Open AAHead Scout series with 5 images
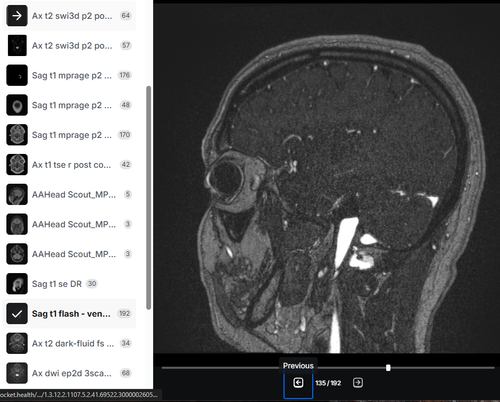500x402 pixels. tap(69, 194)
